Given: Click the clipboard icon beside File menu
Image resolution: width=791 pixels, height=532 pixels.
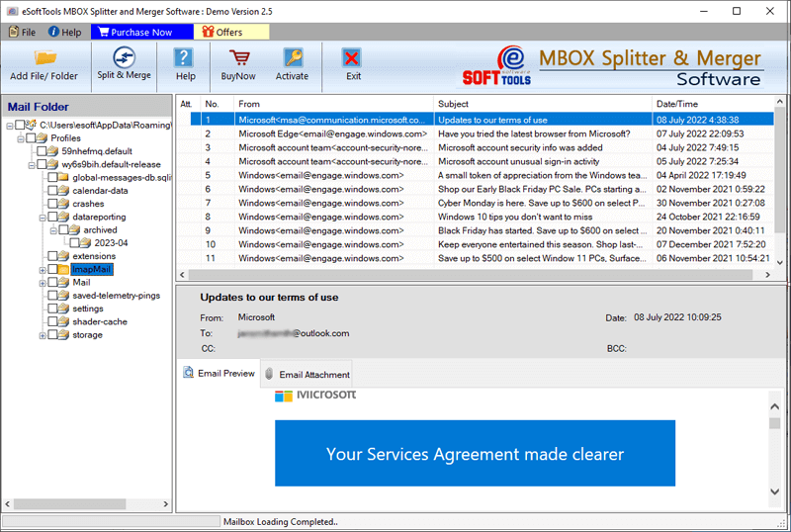Looking at the screenshot, I should (14, 32).
